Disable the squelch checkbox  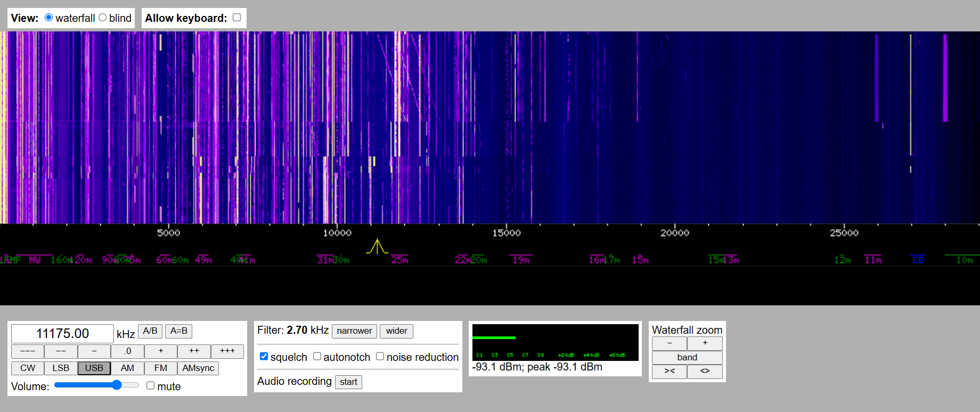pos(264,356)
